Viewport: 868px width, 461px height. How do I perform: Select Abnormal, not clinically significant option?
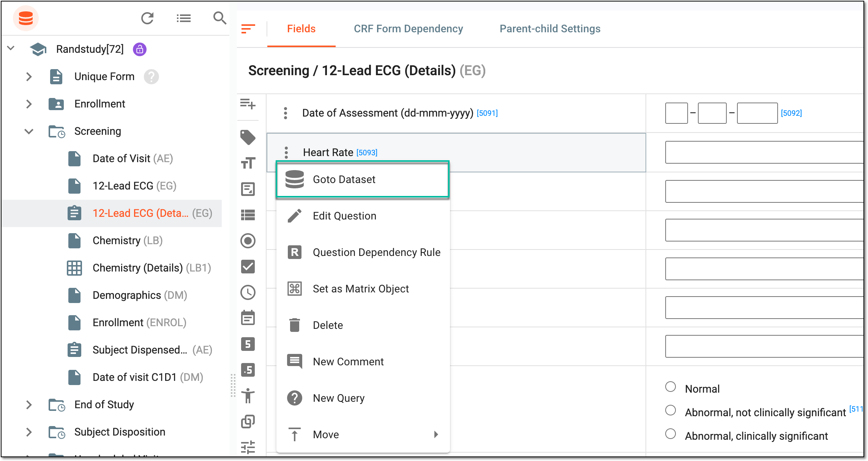click(x=671, y=410)
